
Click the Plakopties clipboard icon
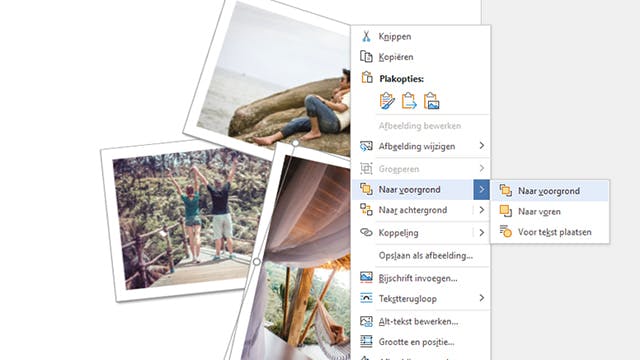tap(367, 77)
